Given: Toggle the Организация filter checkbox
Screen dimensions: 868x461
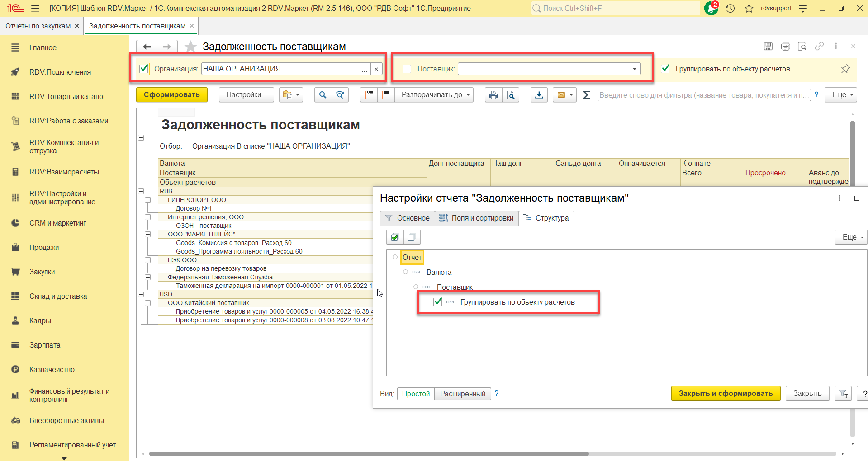Looking at the screenshot, I should coord(144,69).
